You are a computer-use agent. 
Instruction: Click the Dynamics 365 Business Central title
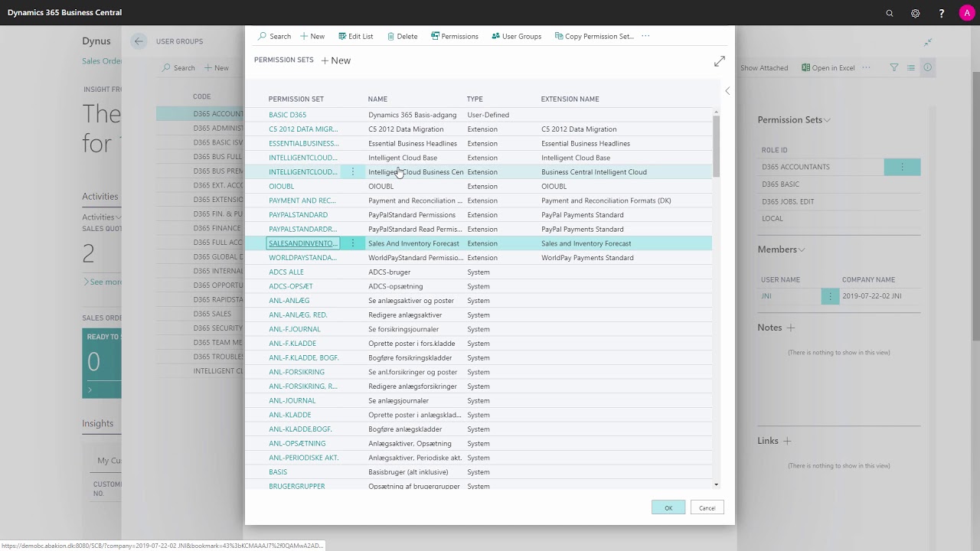[x=64, y=13]
